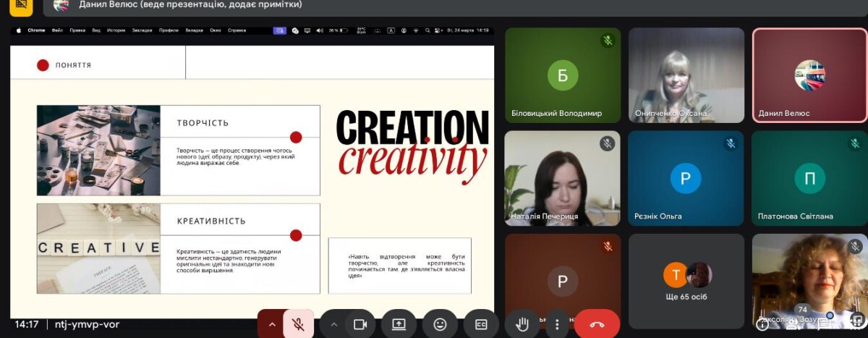This screenshot has width=868, height=338.
Task: Expand audio settings arrow beside microphone
Action: tap(272, 324)
